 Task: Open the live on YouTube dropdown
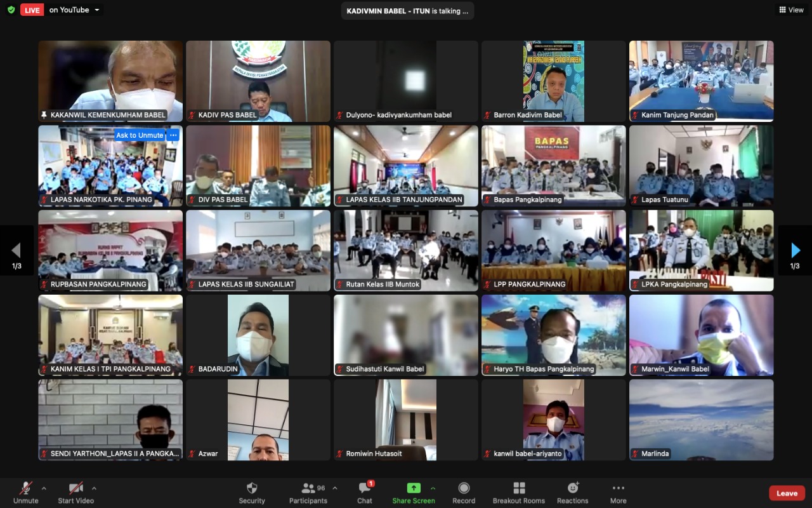point(96,10)
